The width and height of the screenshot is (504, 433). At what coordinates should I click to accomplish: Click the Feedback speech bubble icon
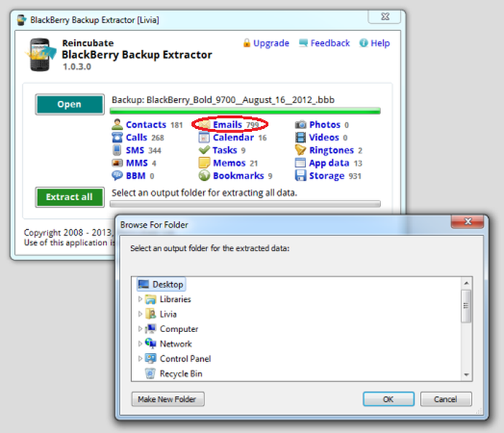click(303, 43)
